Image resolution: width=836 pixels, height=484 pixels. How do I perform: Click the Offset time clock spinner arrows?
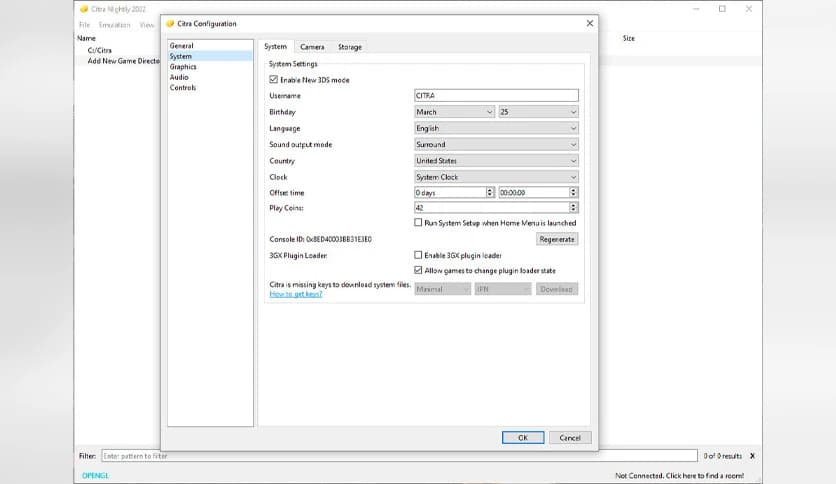coord(573,192)
